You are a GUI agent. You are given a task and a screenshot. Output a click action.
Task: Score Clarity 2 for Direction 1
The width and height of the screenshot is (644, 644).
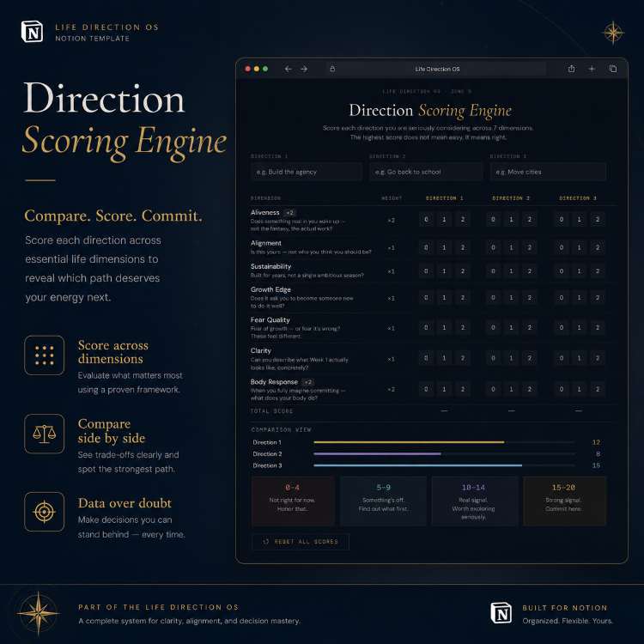[463, 358]
